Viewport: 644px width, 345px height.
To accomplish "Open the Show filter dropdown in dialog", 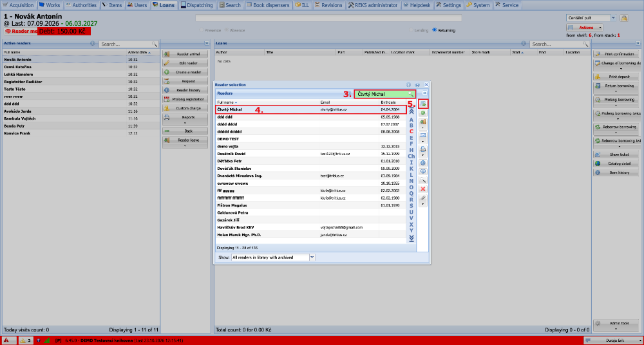I will point(312,257).
